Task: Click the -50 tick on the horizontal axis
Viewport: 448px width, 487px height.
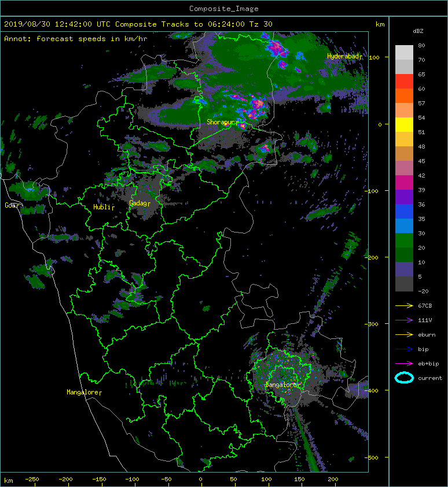Action: tap(166, 479)
